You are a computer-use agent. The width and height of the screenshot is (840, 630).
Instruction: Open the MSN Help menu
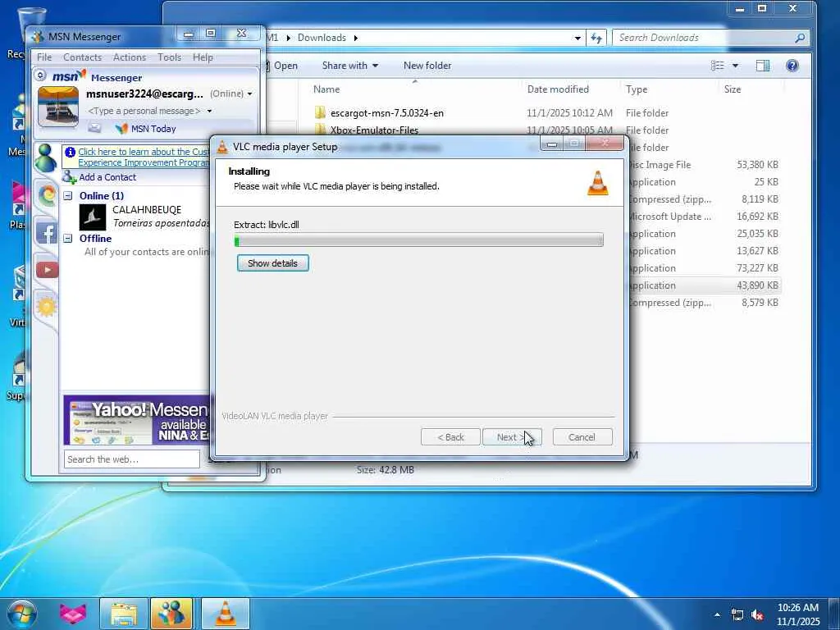click(x=203, y=57)
